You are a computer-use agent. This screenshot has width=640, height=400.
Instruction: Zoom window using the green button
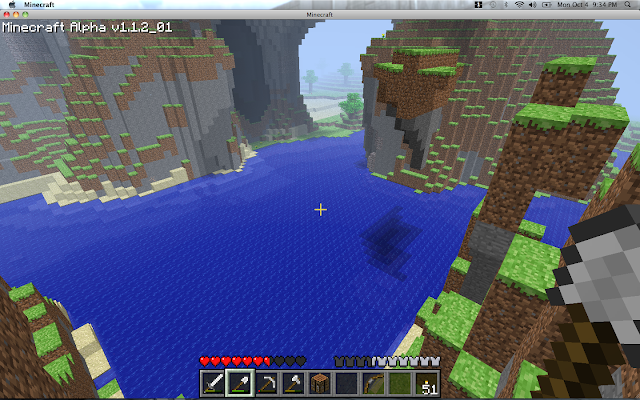point(25,14)
